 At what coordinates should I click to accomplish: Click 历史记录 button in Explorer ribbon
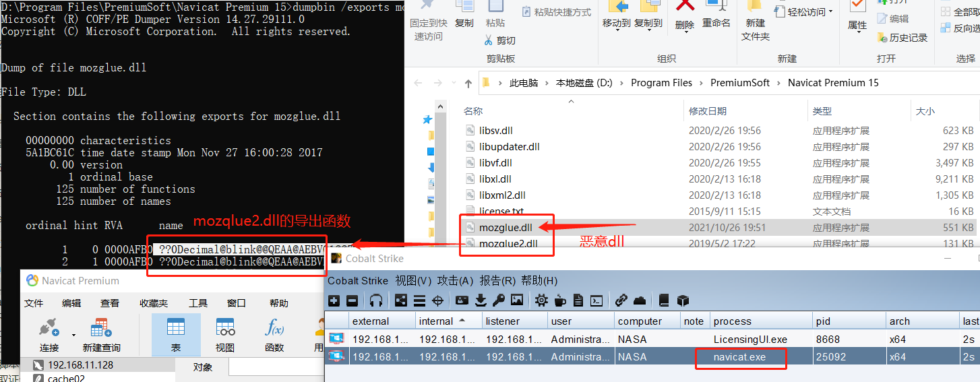[902, 38]
